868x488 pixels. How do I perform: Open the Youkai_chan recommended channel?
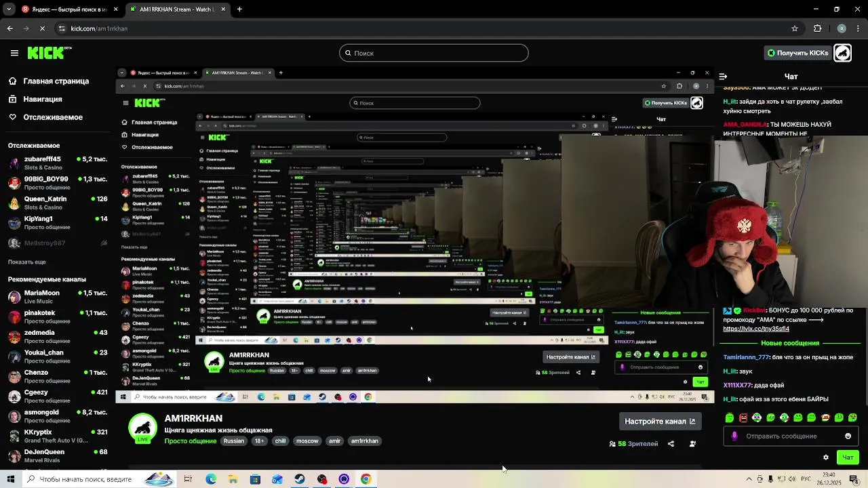click(x=57, y=356)
